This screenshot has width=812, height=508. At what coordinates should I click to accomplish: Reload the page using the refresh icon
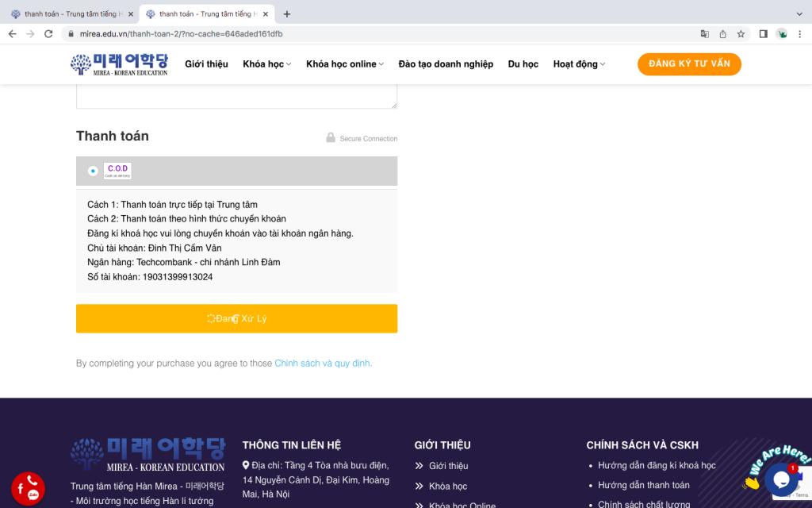[x=48, y=34]
